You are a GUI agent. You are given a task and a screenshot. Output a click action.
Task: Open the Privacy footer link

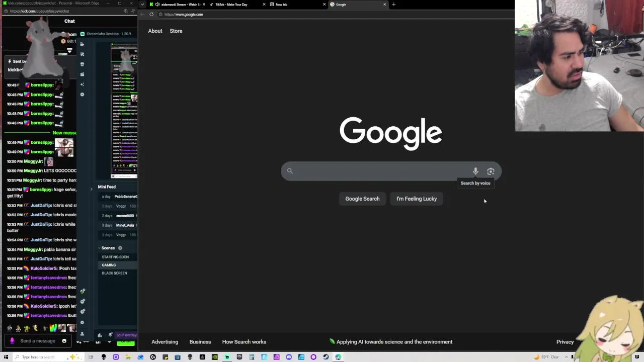point(565,342)
